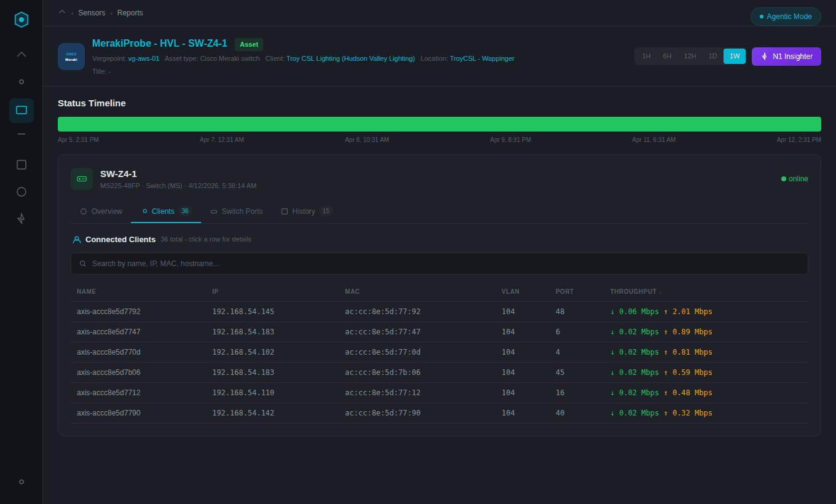Sort by the THROUGHPUT column header
Viewport: 836px width, 504px height.
636,291
